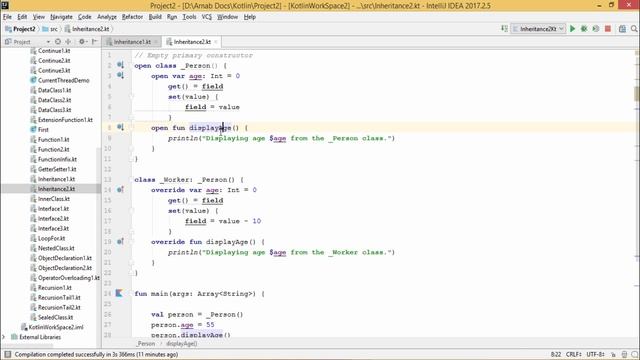Open the VCS menu
640x360 pixels.
tap(207, 17)
